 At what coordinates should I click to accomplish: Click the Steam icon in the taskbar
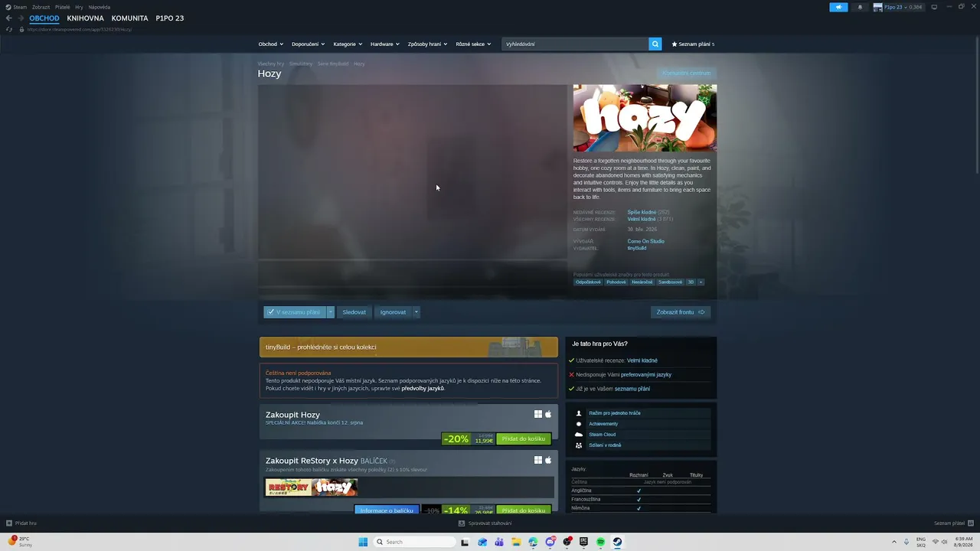(617, 542)
